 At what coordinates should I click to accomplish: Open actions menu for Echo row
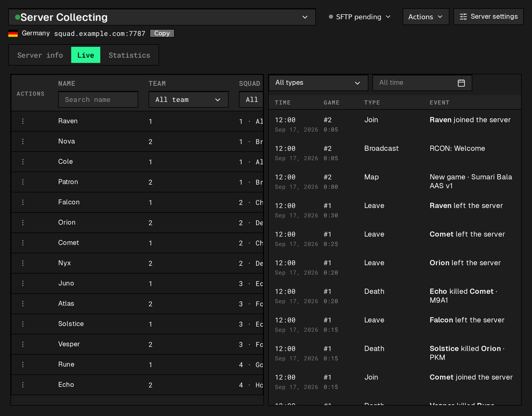(23, 385)
